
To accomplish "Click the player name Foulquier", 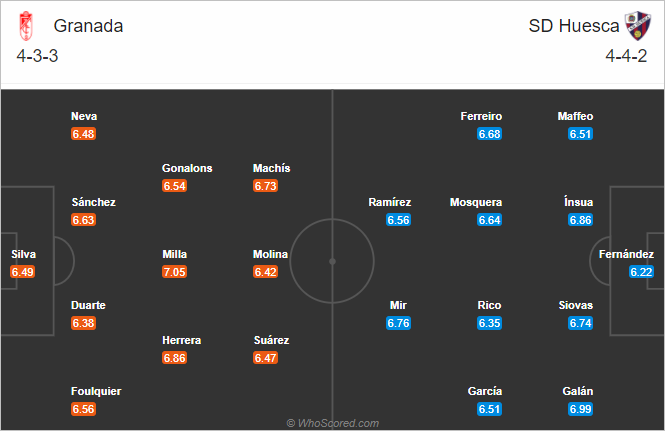I will tap(96, 391).
